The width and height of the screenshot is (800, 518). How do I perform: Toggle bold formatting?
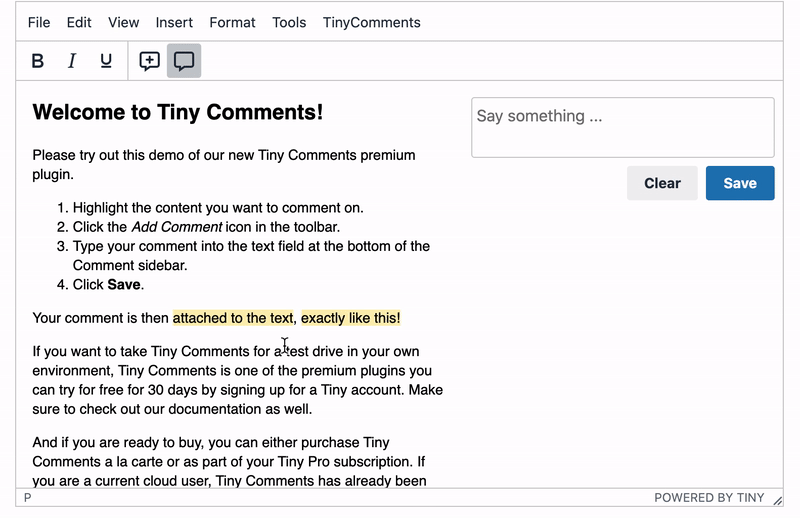[x=38, y=61]
